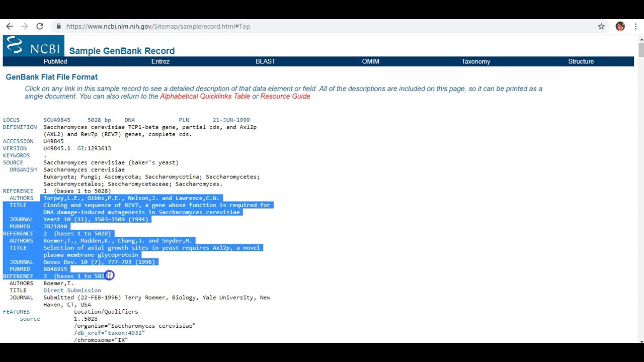Image resolution: width=644 pixels, height=362 pixels.
Task: Click PubMed ID 8846915
Action: pyautogui.click(x=55, y=269)
